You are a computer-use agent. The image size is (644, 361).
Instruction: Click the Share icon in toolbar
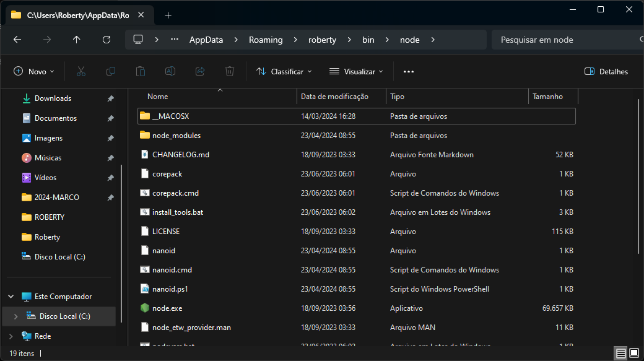coord(200,72)
